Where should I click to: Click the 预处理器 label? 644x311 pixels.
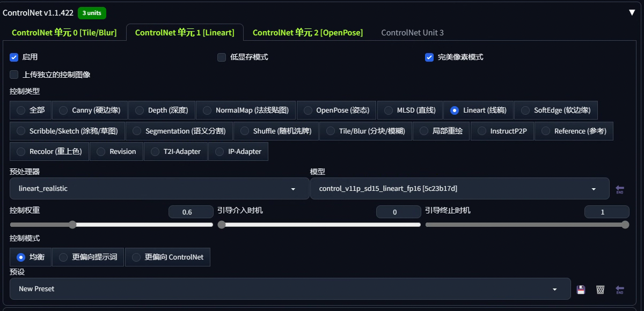[25, 172]
